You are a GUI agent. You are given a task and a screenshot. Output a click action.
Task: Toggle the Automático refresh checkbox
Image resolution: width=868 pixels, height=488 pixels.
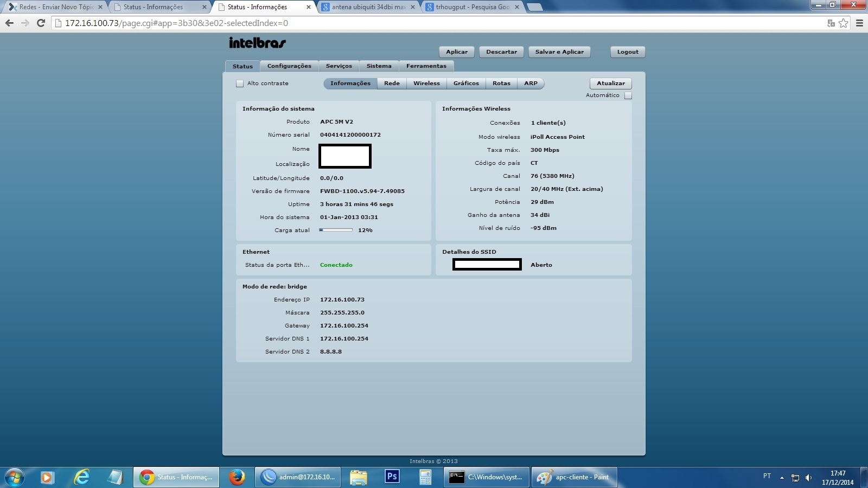628,95
